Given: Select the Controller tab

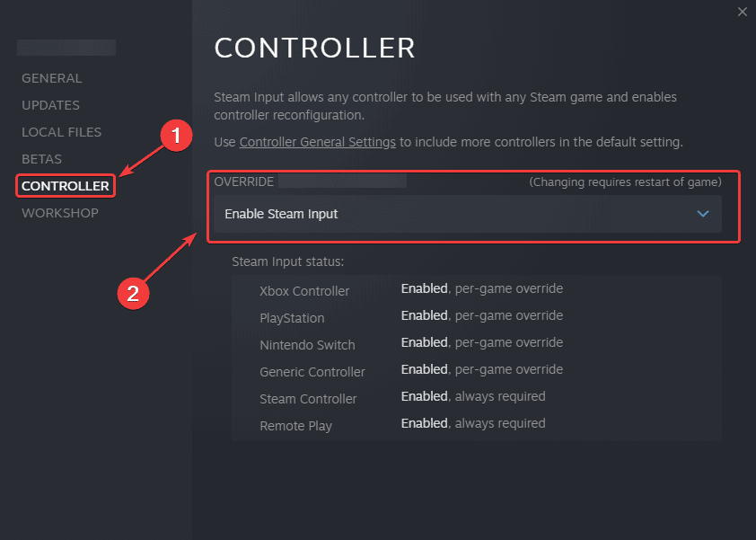Looking at the screenshot, I should tap(66, 186).
